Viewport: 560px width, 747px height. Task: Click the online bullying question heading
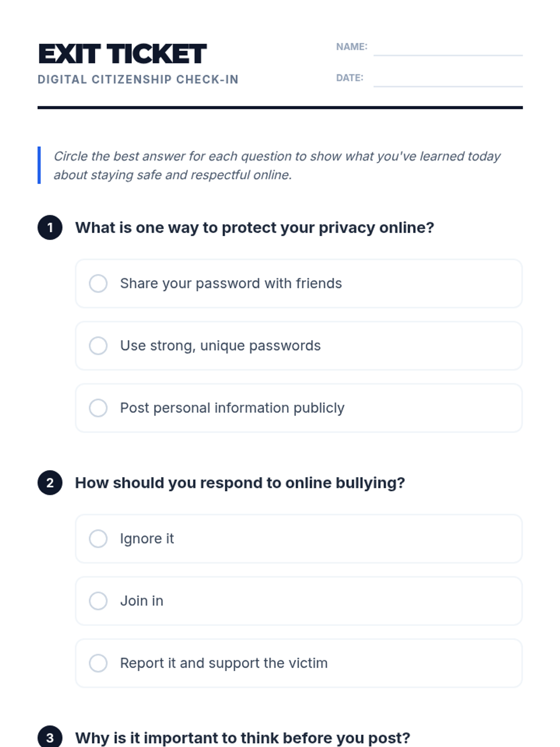[240, 483]
